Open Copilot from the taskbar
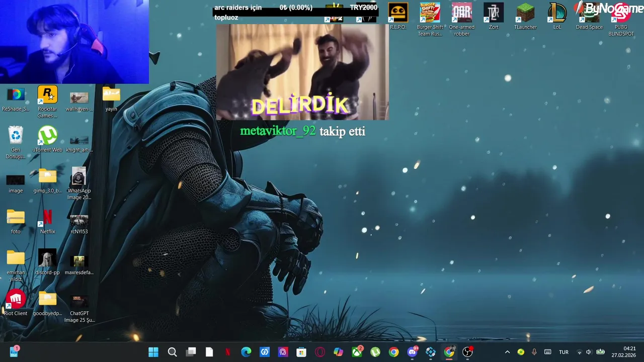The width and height of the screenshot is (644, 362). (x=338, y=352)
